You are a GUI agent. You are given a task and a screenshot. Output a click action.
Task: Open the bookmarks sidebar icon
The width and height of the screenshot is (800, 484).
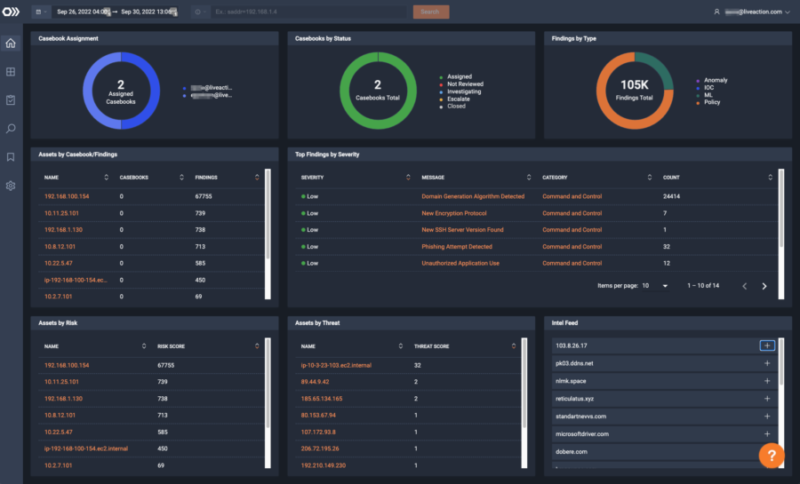pos(11,157)
